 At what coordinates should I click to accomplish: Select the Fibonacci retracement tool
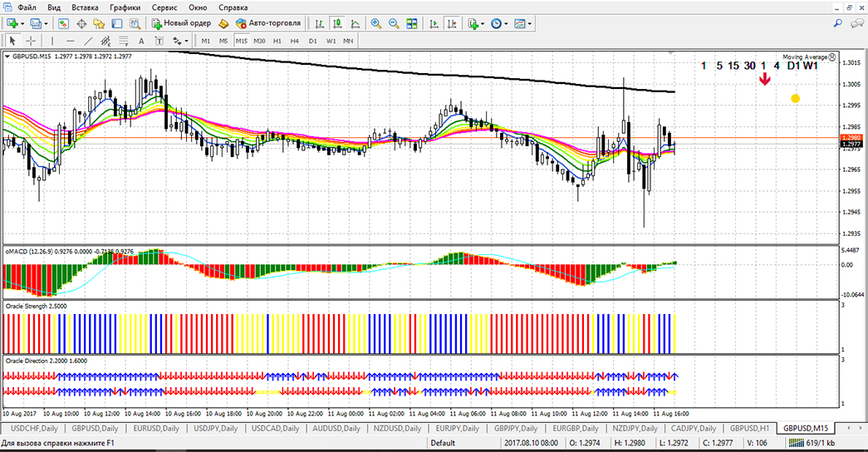[x=124, y=41]
